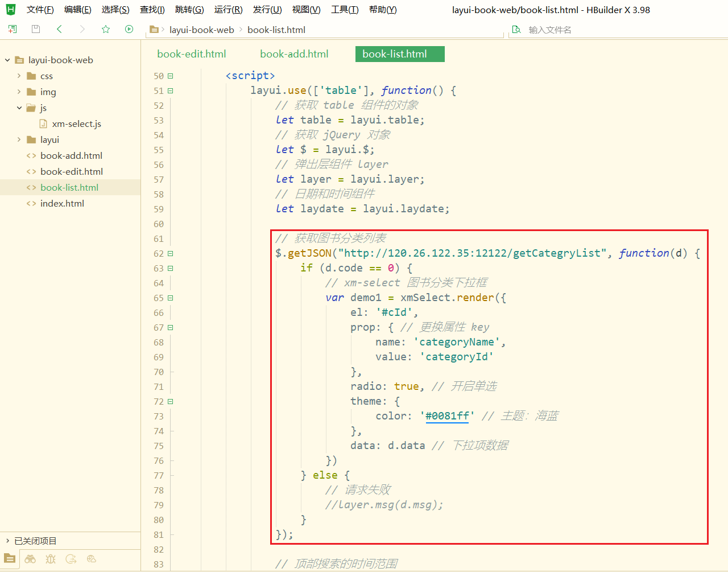
Task: Click book-list.html in the breadcrumb
Action: pyautogui.click(x=276, y=30)
